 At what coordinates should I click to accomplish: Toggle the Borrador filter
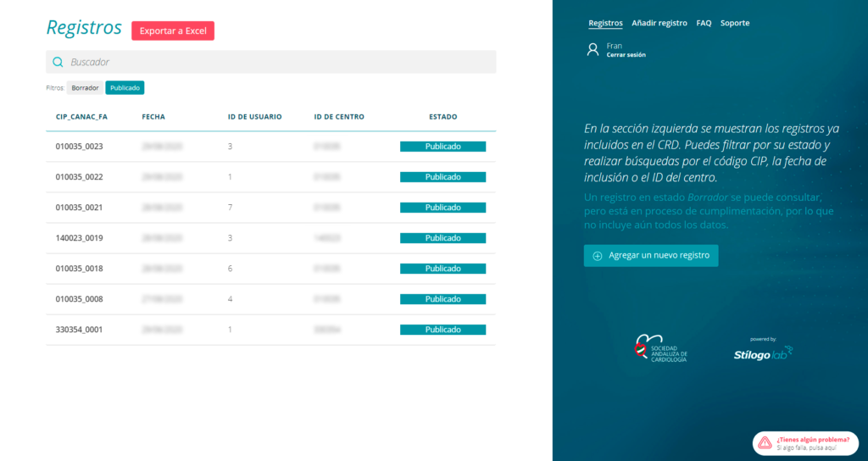(85, 87)
